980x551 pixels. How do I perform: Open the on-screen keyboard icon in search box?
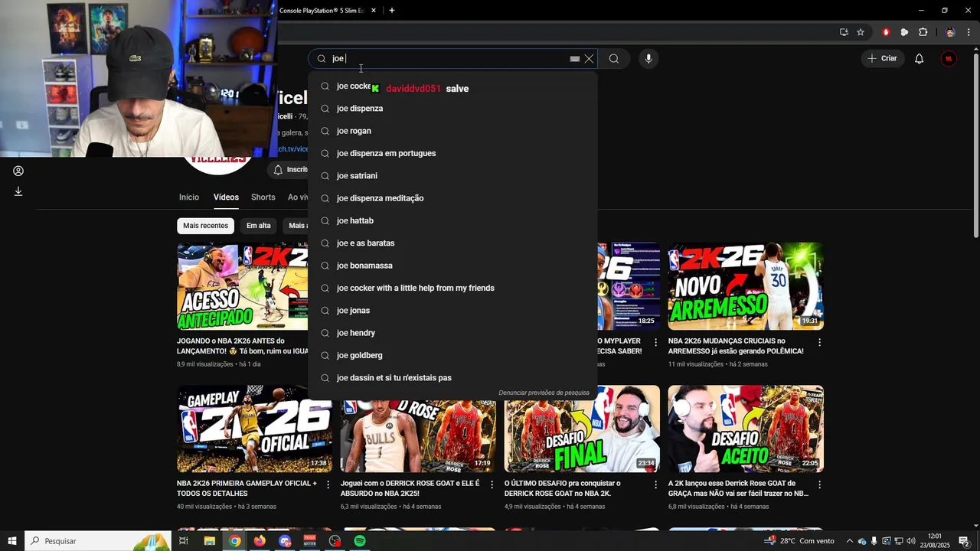pos(575,59)
